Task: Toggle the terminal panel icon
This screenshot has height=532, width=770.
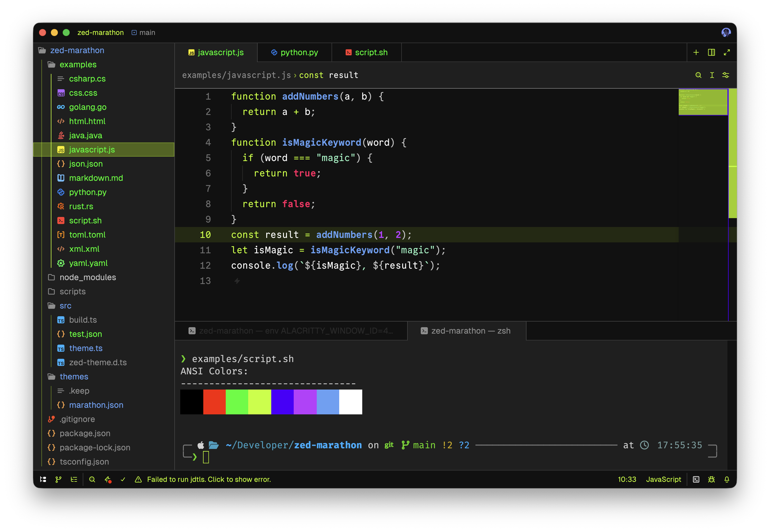Action: pyautogui.click(x=696, y=479)
